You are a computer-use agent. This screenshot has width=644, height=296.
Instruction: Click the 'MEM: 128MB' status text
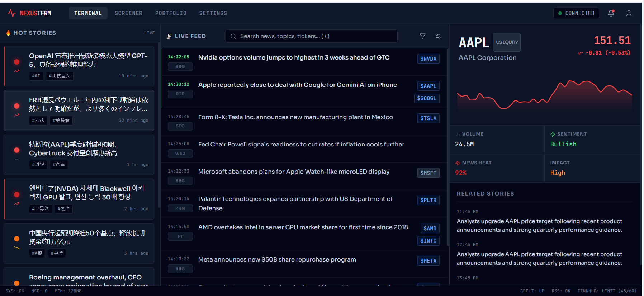coord(68,291)
